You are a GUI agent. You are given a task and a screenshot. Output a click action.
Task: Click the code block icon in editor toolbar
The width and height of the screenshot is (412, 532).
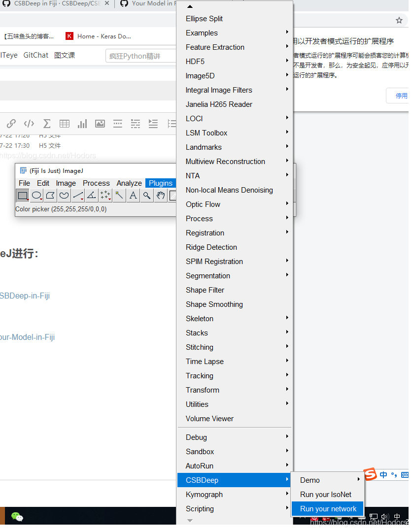[29, 124]
